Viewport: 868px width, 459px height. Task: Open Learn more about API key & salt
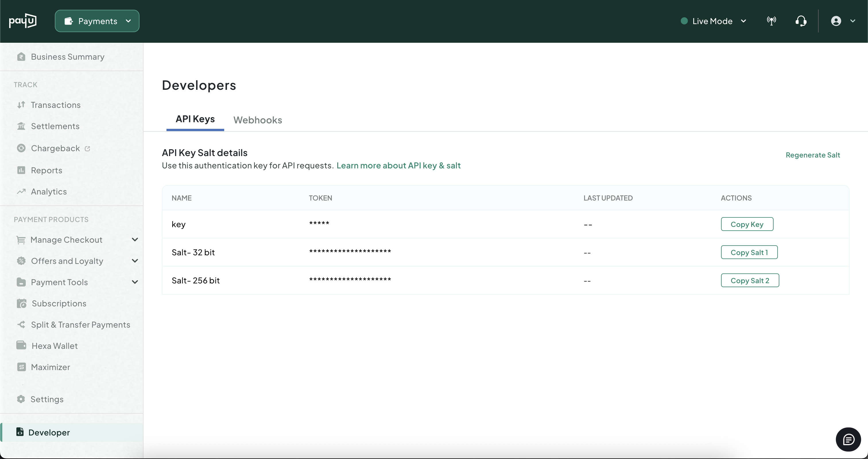(x=398, y=165)
